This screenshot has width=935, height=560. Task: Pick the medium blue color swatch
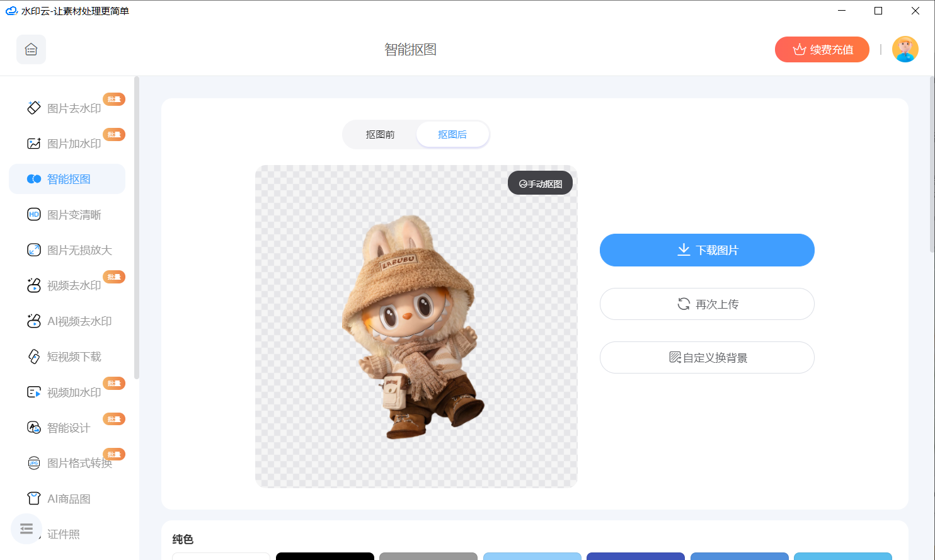(x=740, y=556)
